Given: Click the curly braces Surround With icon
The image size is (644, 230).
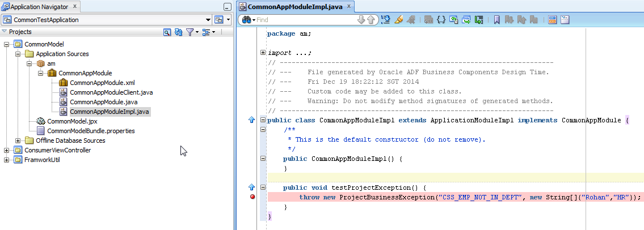Looking at the screenshot, I should (x=441, y=20).
